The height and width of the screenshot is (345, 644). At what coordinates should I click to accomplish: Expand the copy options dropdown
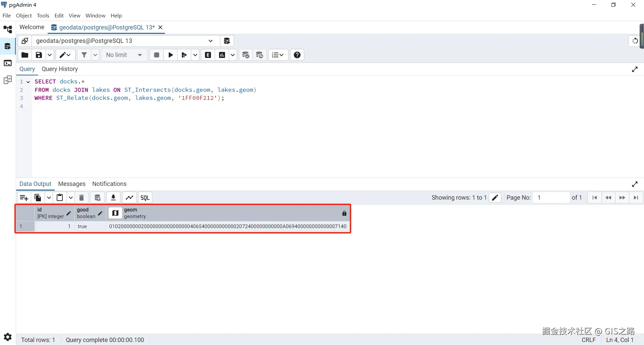click(49, 198)
